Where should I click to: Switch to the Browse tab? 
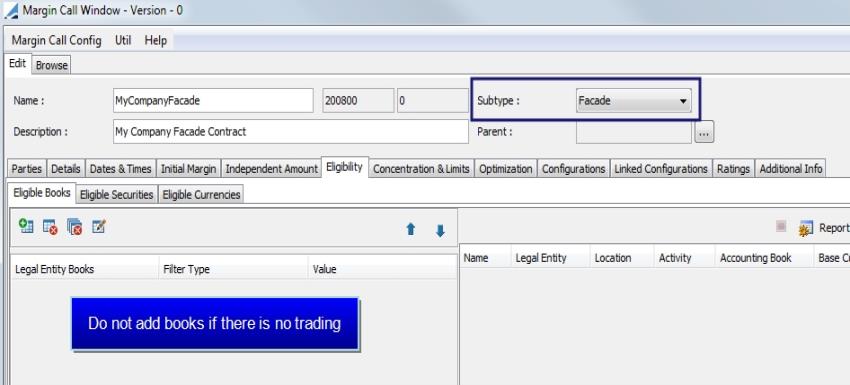click(x=51, y=65)
